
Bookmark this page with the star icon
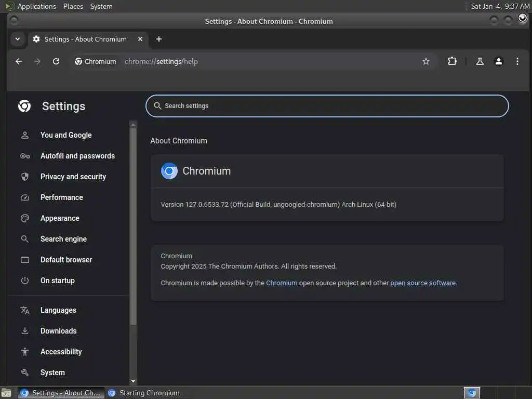tap(426, 61)
